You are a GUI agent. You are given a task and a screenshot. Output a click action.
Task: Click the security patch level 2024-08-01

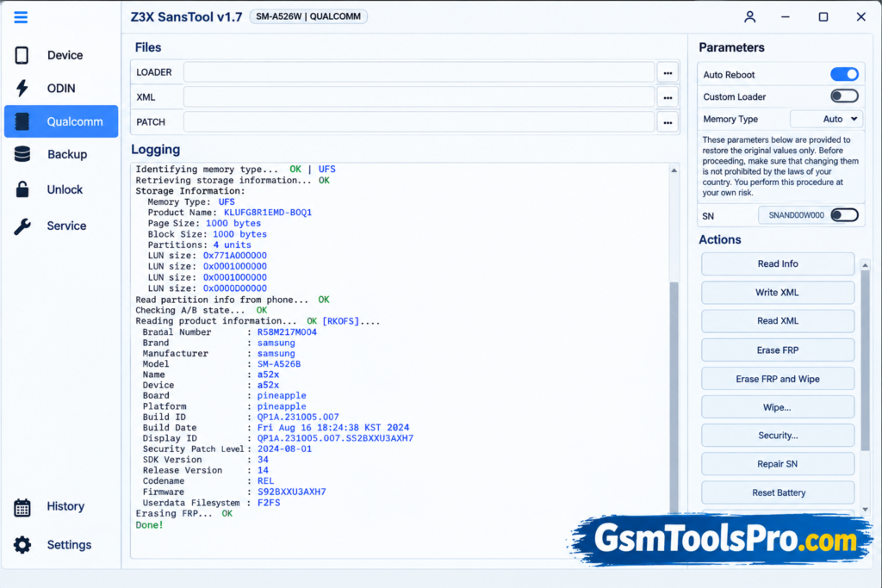tap(284, 449)
